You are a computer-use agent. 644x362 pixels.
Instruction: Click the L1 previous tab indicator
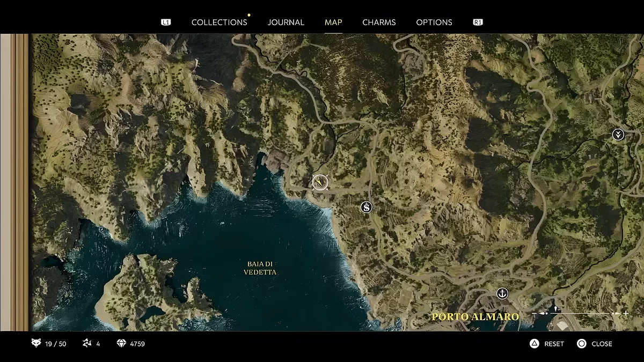(x=166, y=23)
